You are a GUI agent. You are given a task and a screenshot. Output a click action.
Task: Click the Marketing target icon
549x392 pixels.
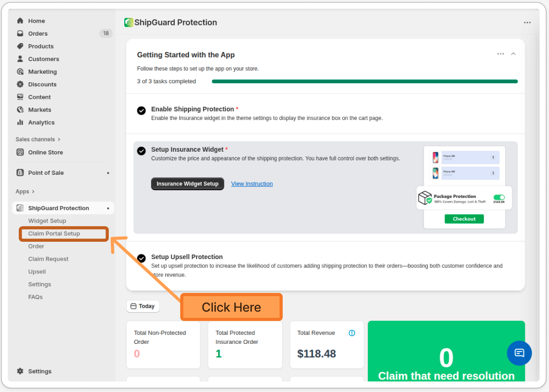pos(20,72)
